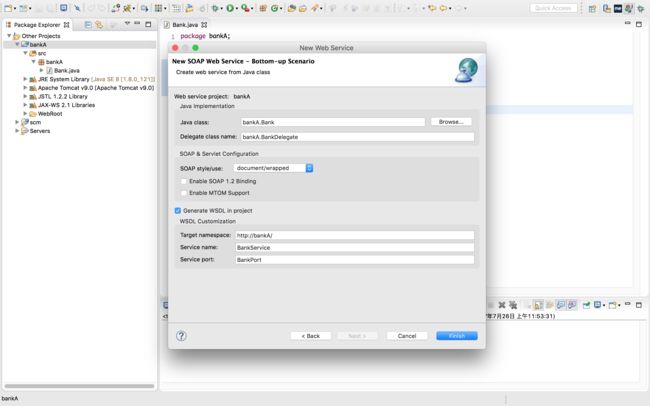Click the Service name field
Viewport: 650px width, 406px height.
354,248
